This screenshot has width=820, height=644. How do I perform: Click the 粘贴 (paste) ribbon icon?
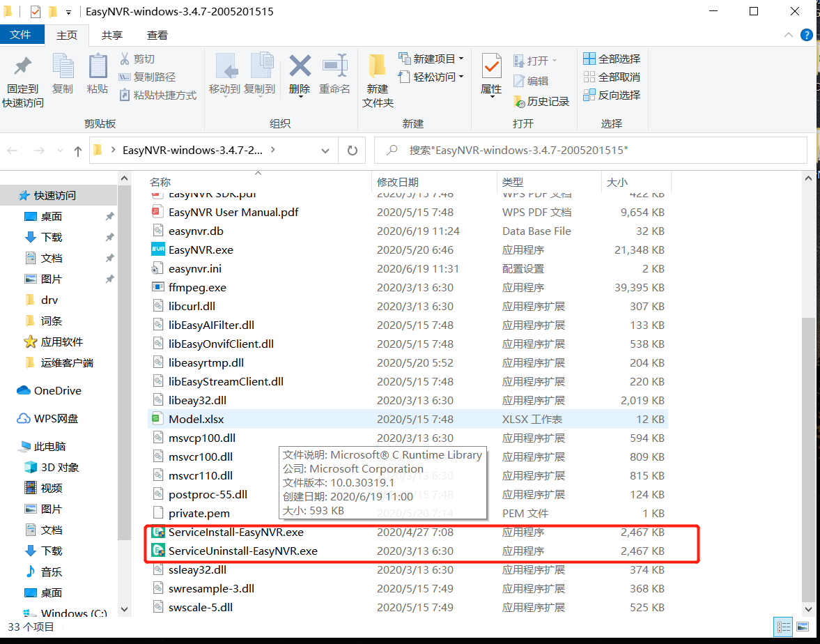98,74
